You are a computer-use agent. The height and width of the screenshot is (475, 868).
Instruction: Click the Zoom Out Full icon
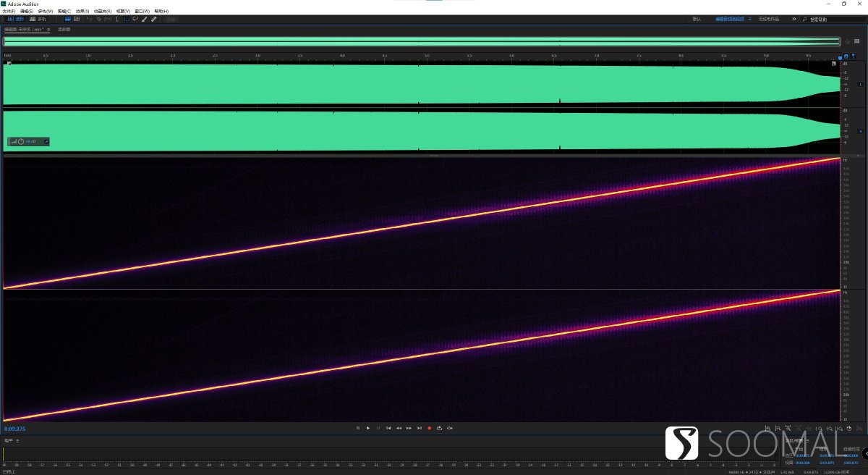pos(808,429)
